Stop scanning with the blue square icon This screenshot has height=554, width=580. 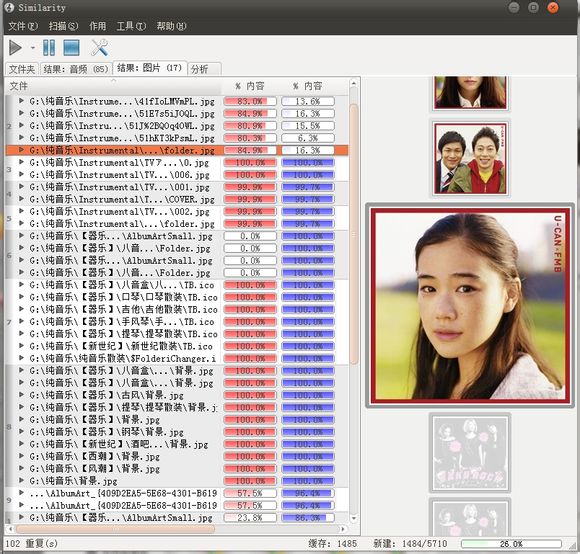click(x=71, y=48)
